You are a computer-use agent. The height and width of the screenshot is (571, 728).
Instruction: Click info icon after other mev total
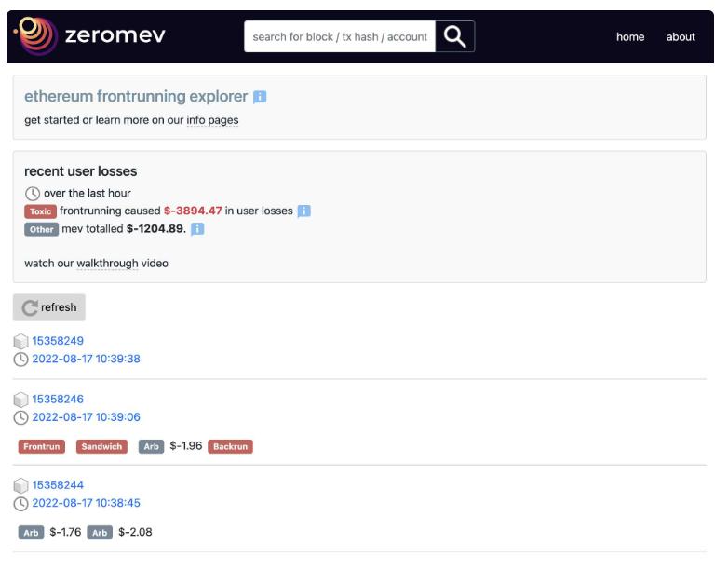tap(197, 229)
